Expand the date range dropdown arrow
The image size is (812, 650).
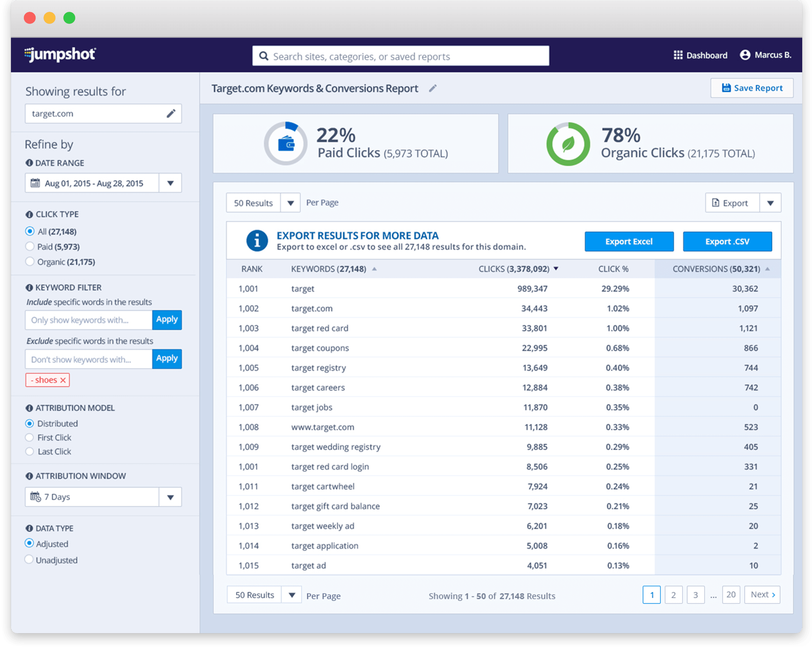pyautogui.click(x=170, y=183)
